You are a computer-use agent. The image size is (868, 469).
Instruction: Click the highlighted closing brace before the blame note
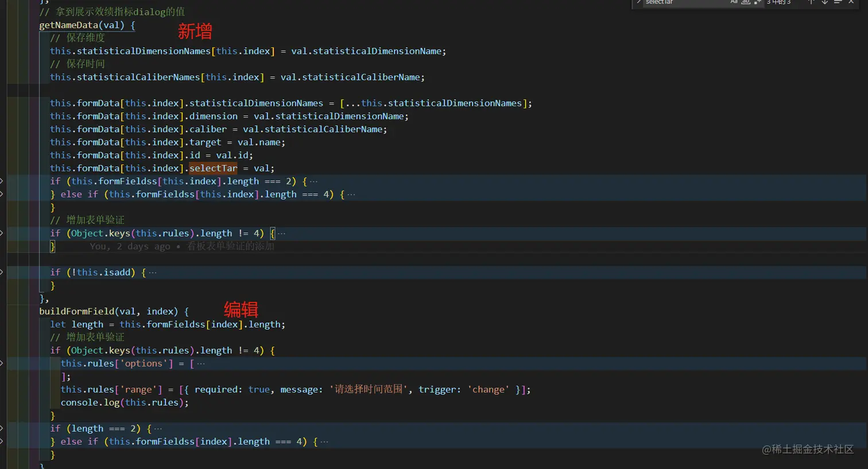(x=52, y=246)
